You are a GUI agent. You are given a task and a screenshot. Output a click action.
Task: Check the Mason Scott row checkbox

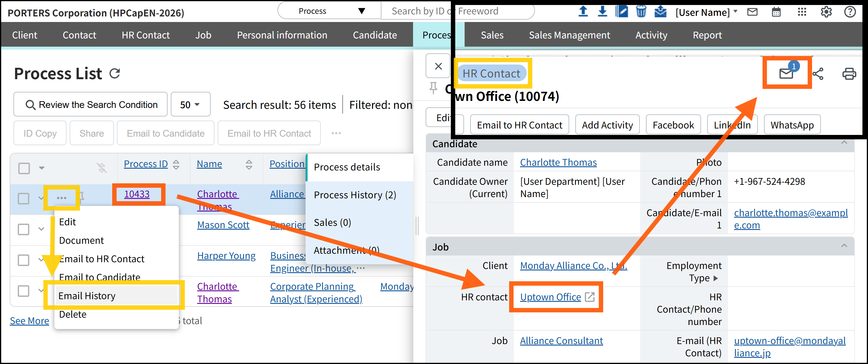[x=24, y=229]
